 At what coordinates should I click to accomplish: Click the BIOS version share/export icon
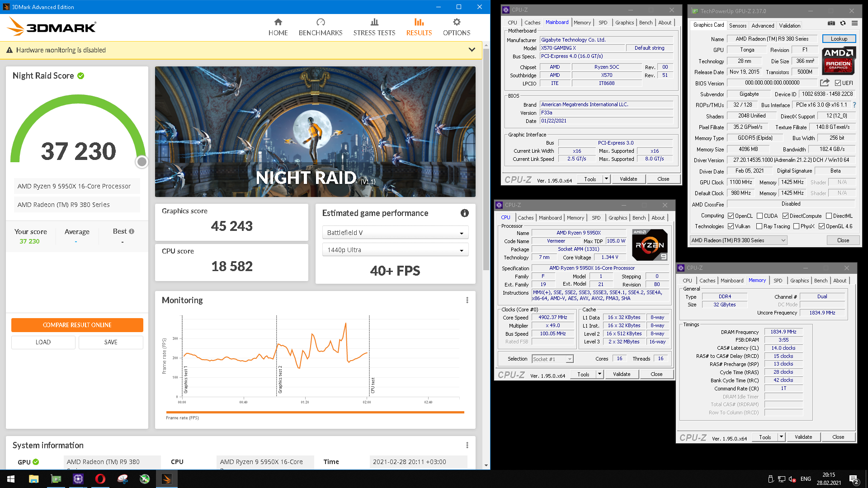coord(825,83)
